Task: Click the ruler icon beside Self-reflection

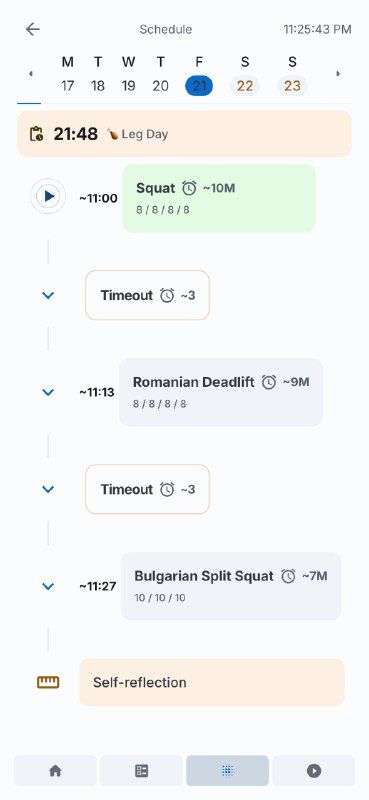Action: tap(48, 682)
